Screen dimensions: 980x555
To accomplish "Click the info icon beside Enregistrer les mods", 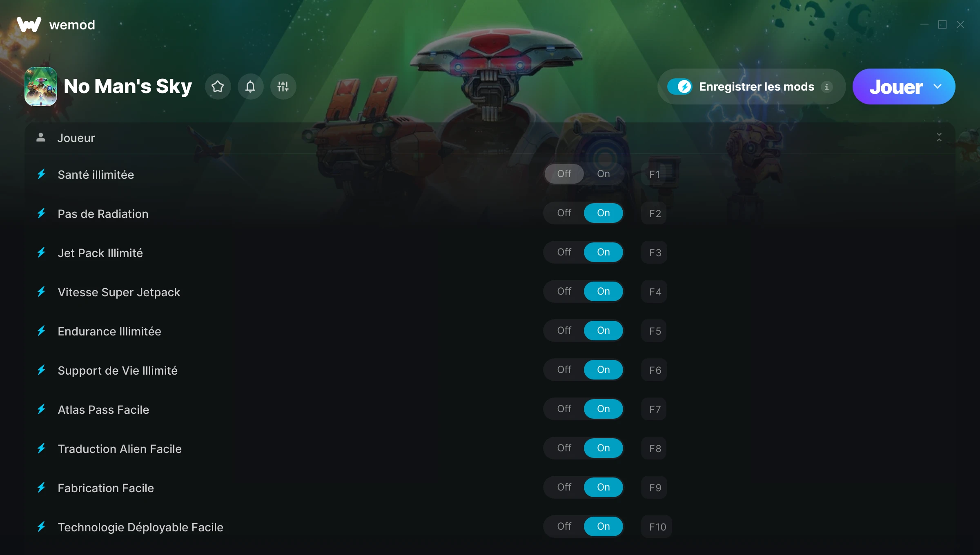I will [x=827, y=87].
